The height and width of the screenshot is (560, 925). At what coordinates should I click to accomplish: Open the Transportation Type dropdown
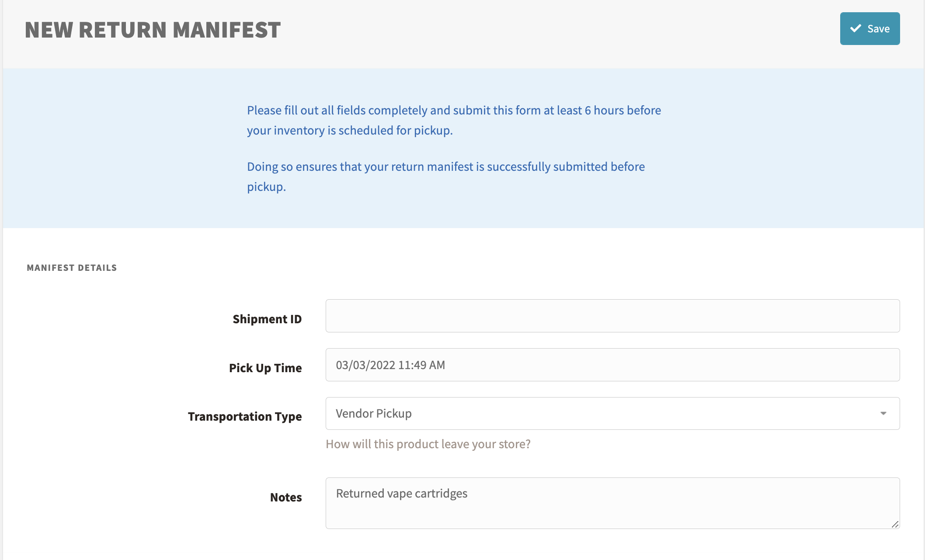click(612, 413)
